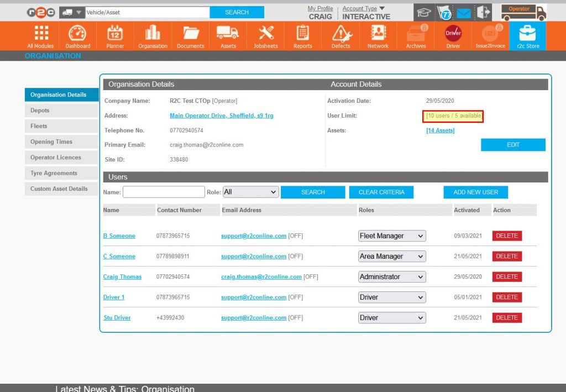Open the Reports module

302,35
